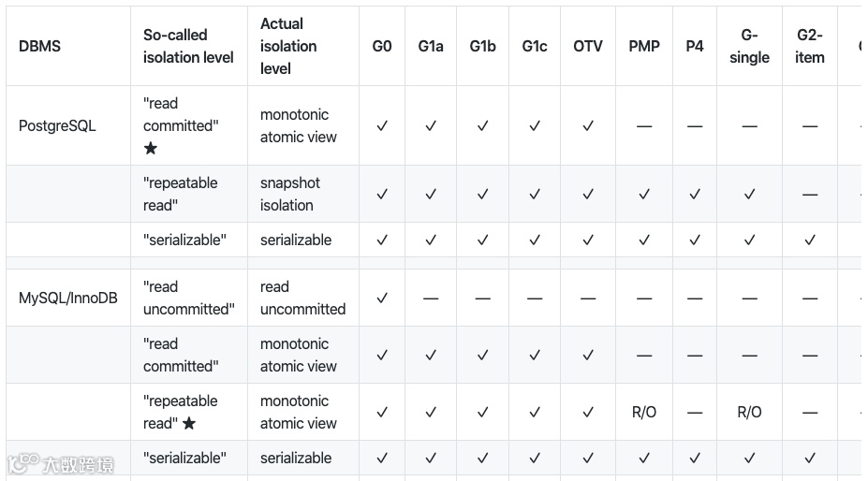Click the star beside MySQL "repeatable read"
Image resolution: width=868 pixels, height=481 pixels.
(189, 423)
